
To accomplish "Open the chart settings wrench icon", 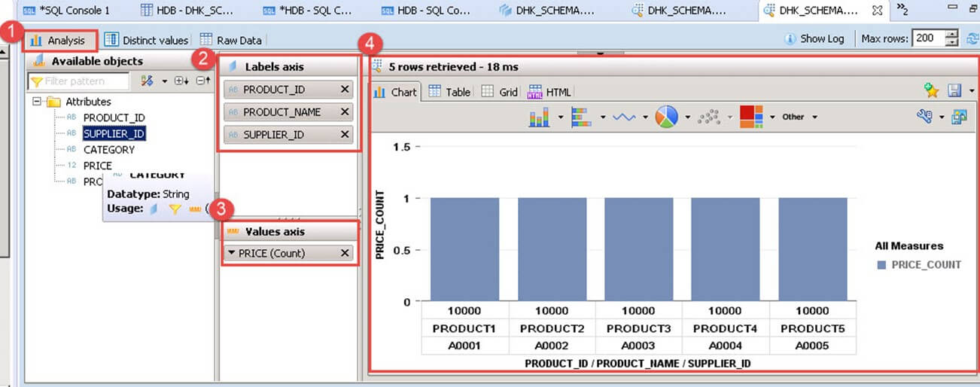I will pos(925,117).
